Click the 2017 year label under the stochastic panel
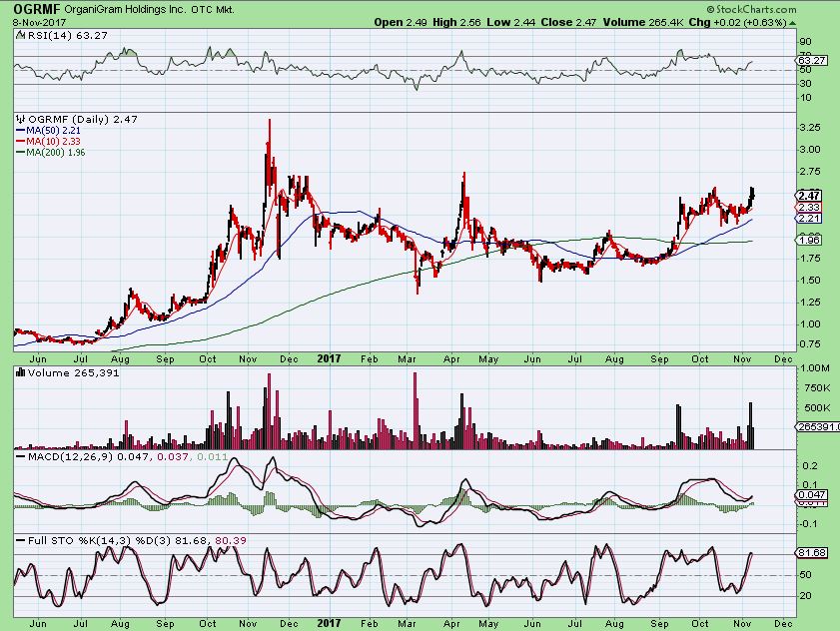840x631 pixels. pyautogui.click(x=329, y=623)
